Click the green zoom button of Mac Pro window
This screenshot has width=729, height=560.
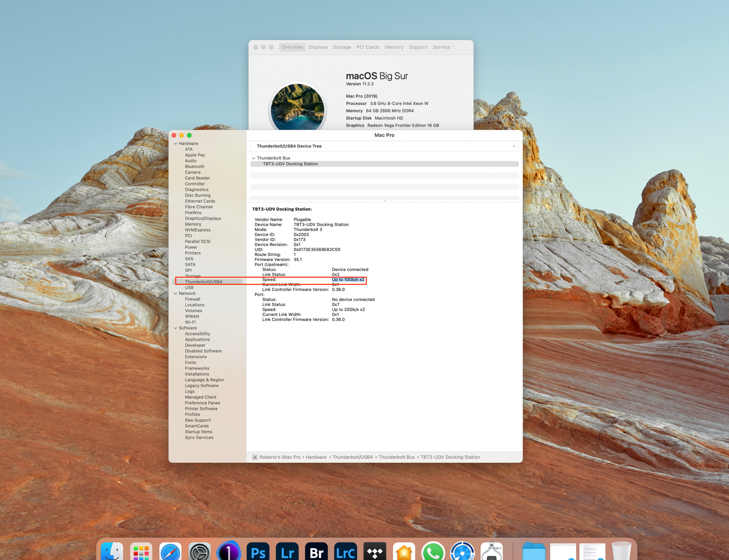pos(189,135)
